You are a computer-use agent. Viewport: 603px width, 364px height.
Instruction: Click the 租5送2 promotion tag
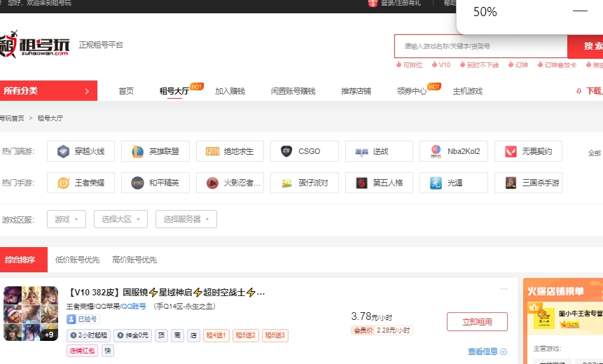pos(246,335)
